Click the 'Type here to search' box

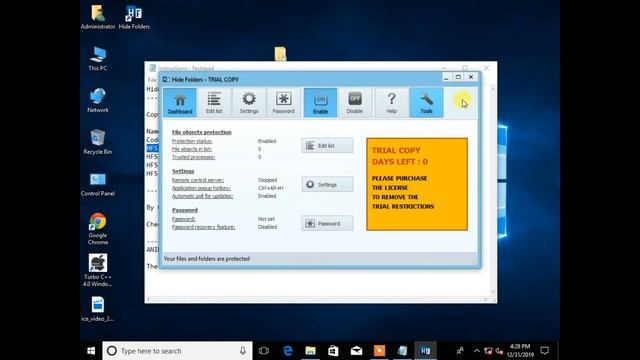pos(177,351)
